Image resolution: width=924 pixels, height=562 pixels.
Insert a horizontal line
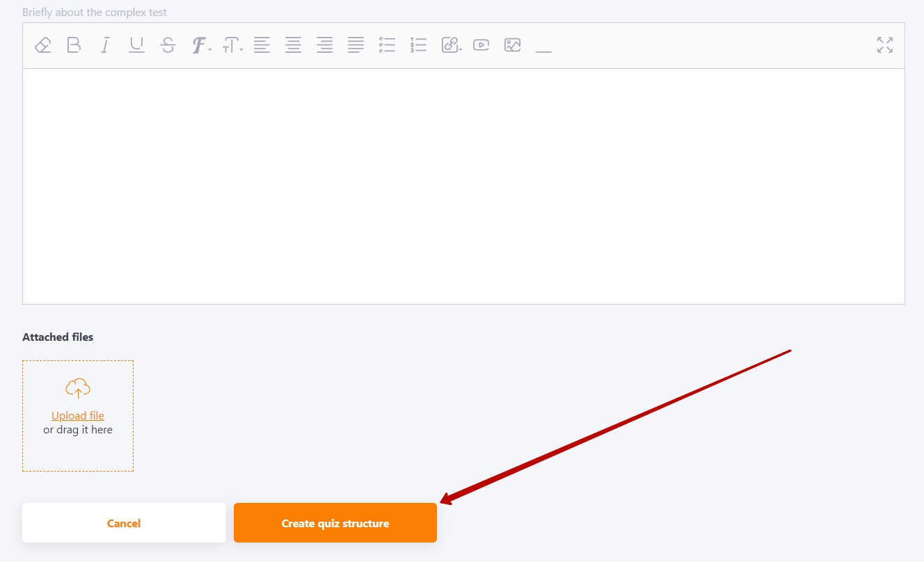(543, 51)
